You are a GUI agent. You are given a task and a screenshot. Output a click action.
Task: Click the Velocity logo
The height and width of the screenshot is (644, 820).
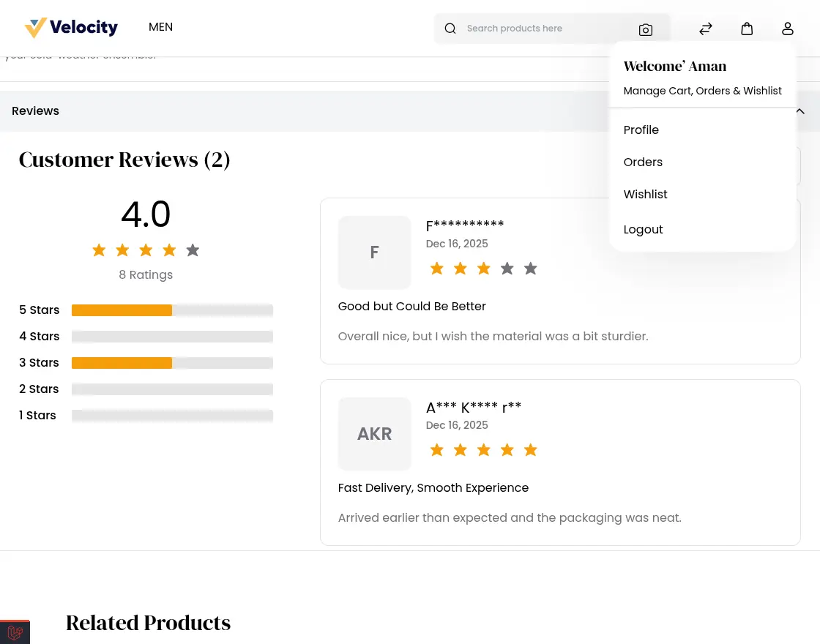point(70,28)
